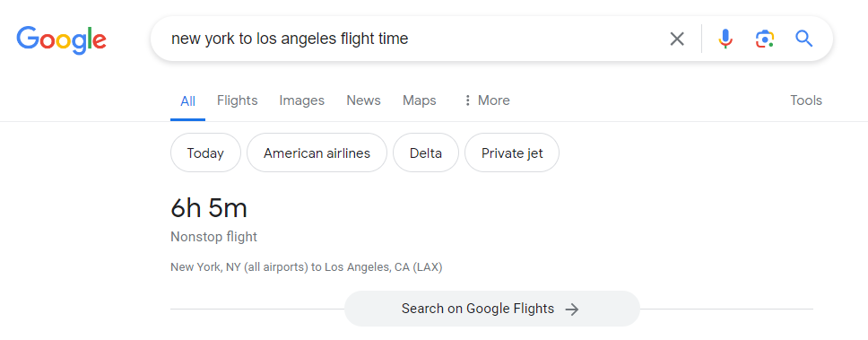Submit search with the magnifier icon
This screenshot has height=340, width=868.
pos(803,39)
